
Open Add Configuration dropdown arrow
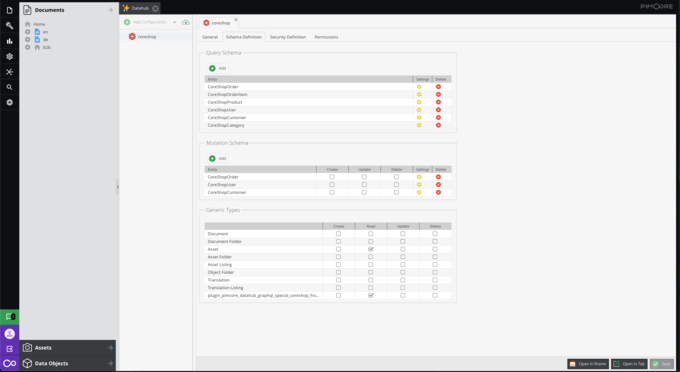point(174,22)
